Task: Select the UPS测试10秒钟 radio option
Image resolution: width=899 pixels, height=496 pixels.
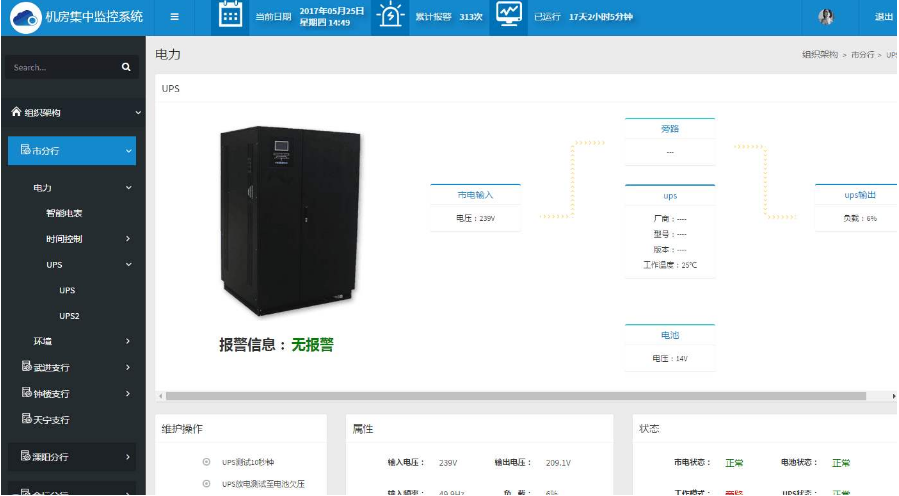Action: [206, 462]
